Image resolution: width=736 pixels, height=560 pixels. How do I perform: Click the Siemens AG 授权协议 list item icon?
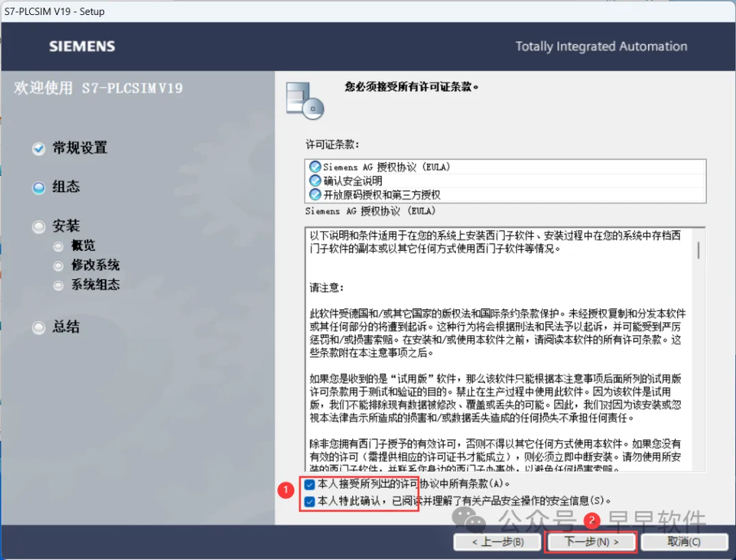point(315,167)
